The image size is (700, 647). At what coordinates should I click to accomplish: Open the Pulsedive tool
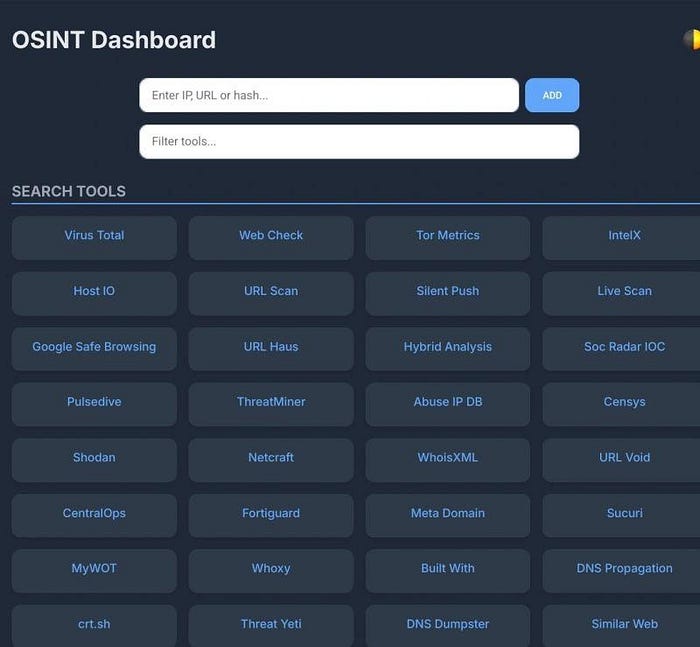(94, 404)
